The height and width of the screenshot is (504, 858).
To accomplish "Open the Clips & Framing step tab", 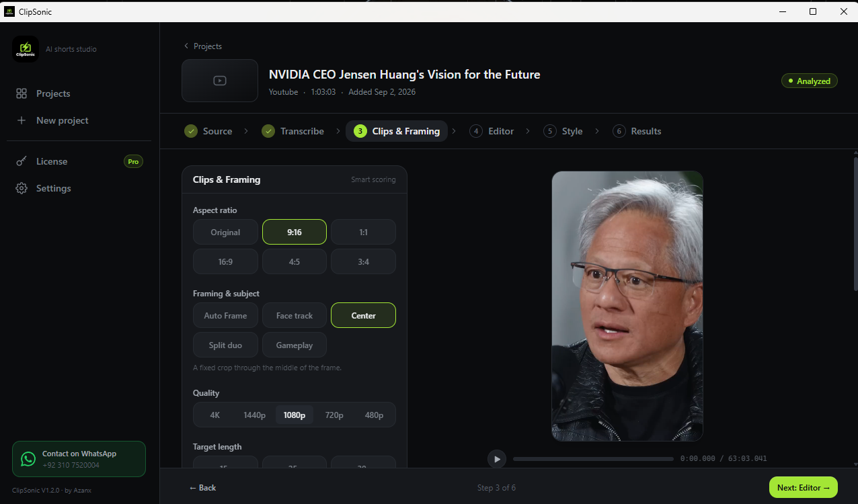I will click(x=397, y=131).
